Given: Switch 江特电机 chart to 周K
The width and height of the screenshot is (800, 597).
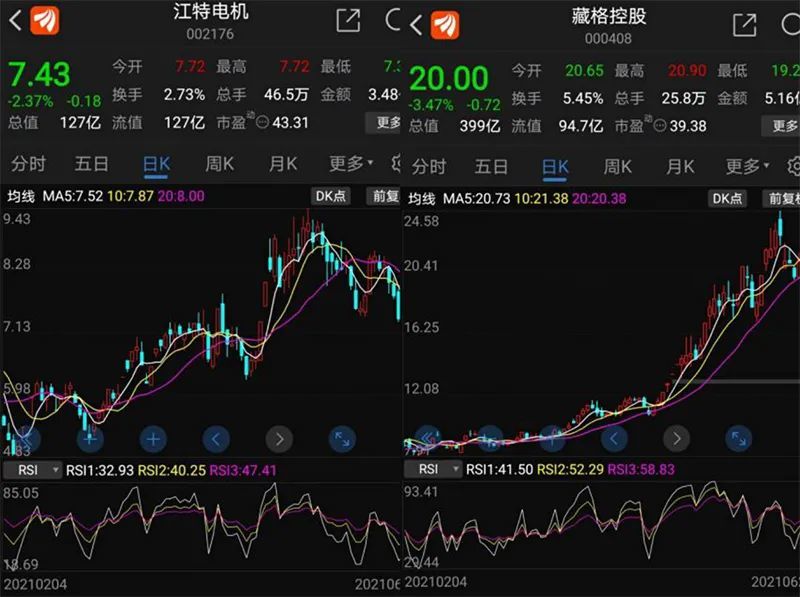Looking at the screenshot, I should coord(219,164).
